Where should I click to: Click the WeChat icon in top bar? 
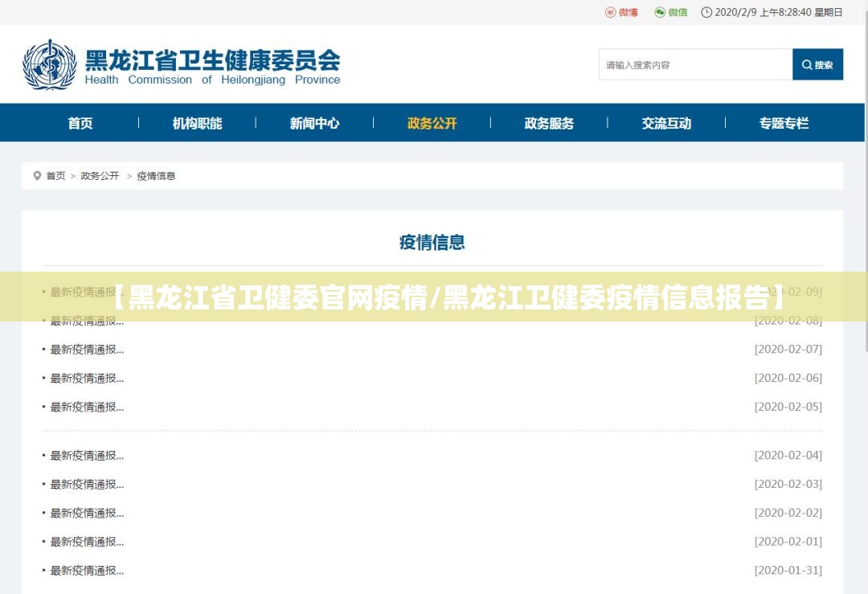[660, 12]
